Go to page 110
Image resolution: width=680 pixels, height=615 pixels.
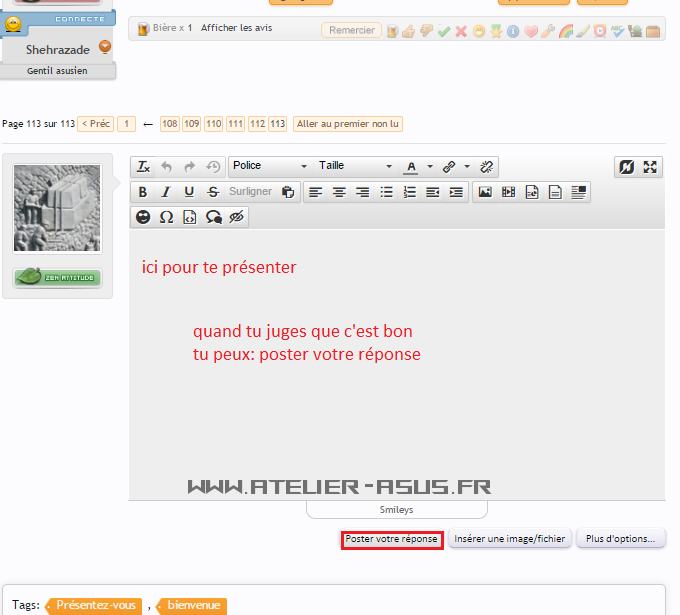213,124
